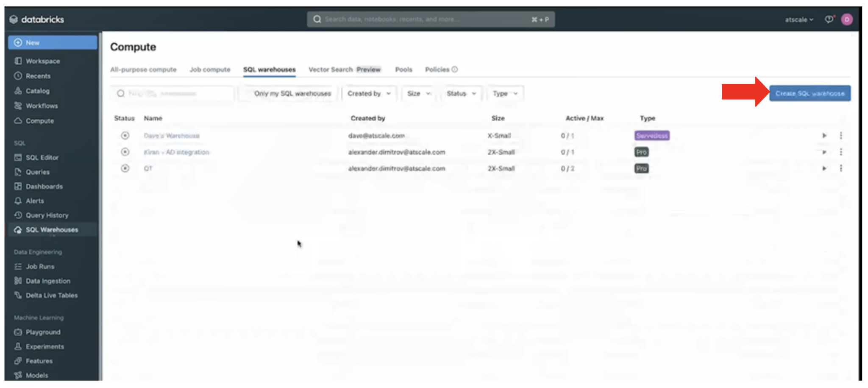The height and width of the screenshot is (388, 868).
Task: Enable the Only my SQL warehouses filter
Action: (x=292, y=93)
